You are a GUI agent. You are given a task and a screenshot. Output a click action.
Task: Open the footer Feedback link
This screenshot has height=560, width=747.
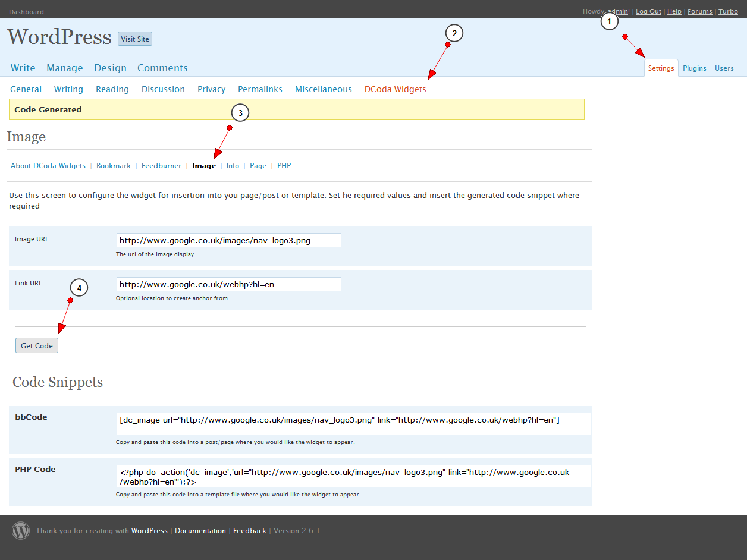(250, 531)
